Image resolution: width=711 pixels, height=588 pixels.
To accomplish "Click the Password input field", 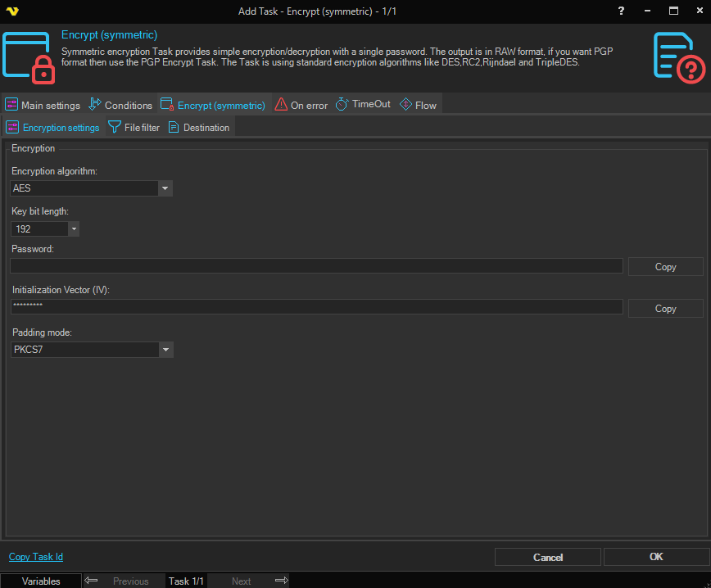I will [x=316, y=266].
